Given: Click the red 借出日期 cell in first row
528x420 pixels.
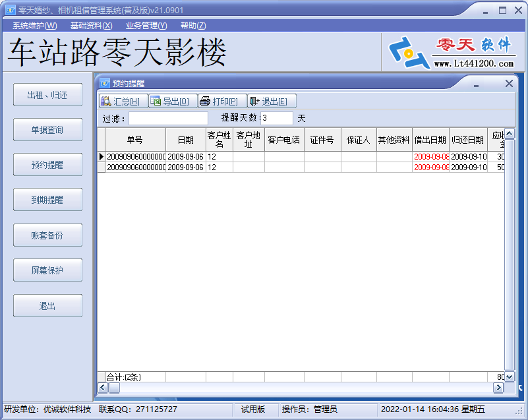Looking at the screenshot, I should [x=431, y=157].
